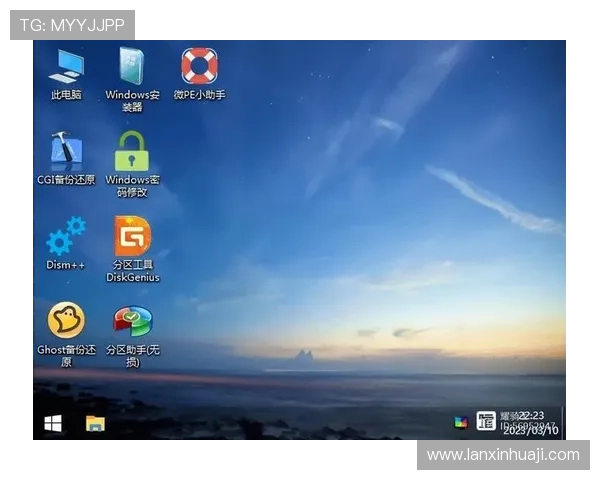Open the 微PE小助手 lifebuoy icon

(x=199, y=67)
